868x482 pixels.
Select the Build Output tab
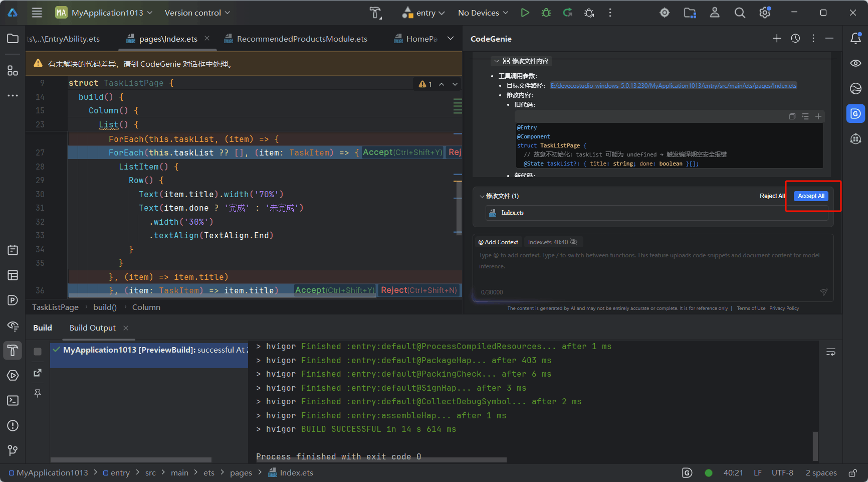[93, 328]
